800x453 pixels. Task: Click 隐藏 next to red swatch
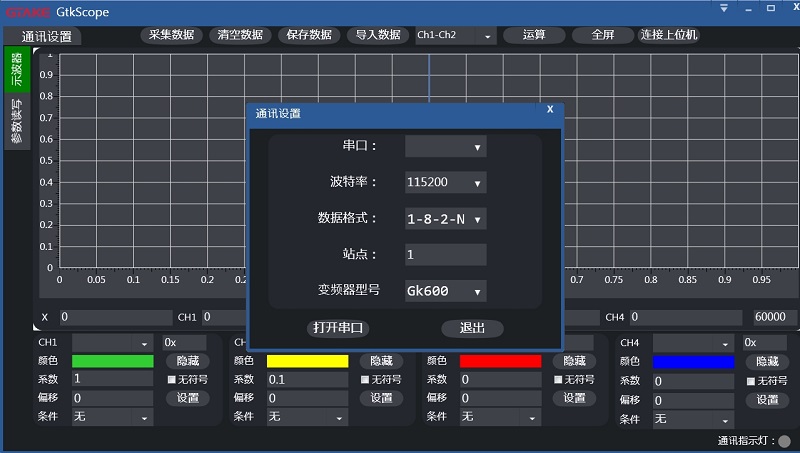(x=574, y=361)
